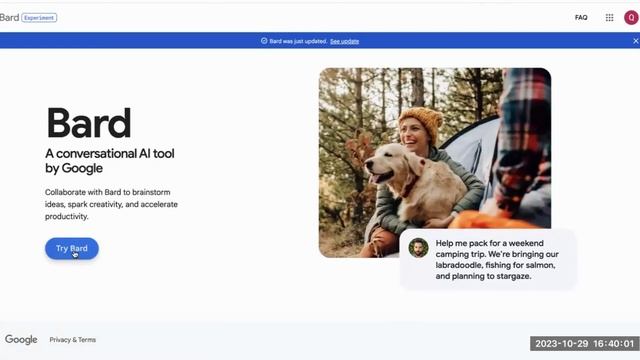Open the FAQ link

click(x=581, y=18)
